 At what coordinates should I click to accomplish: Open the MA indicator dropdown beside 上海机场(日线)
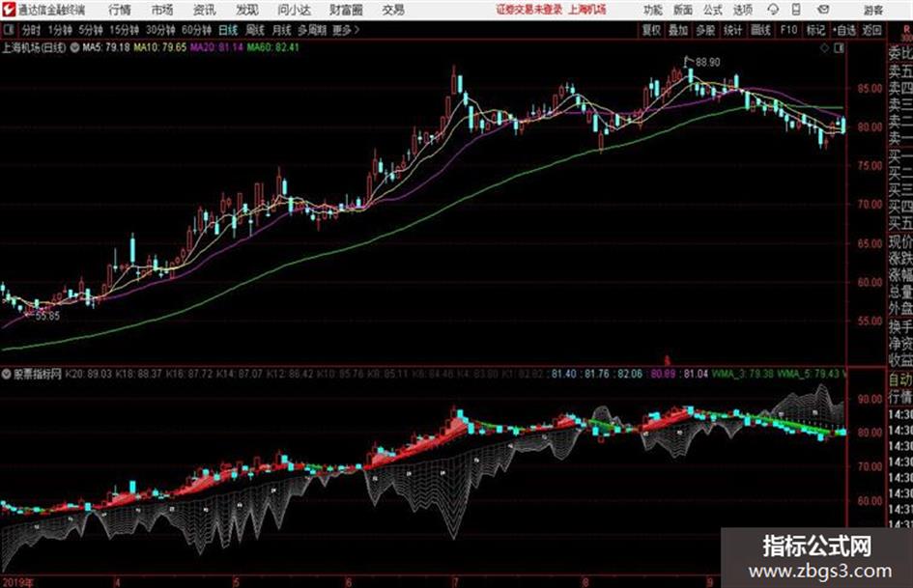pyautogui.click(x=74, y=47)
